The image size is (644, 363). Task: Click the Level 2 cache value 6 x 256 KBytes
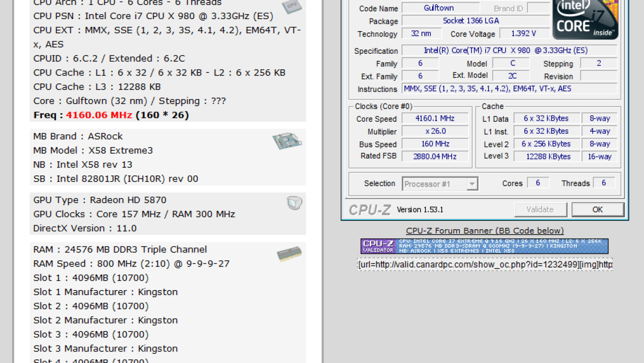(546, 144)
